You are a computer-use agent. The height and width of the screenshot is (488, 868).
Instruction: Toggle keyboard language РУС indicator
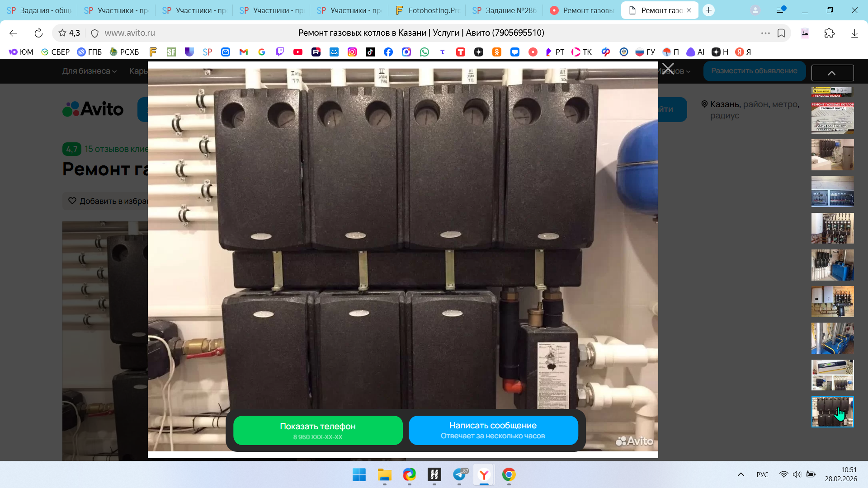(762, 474)
